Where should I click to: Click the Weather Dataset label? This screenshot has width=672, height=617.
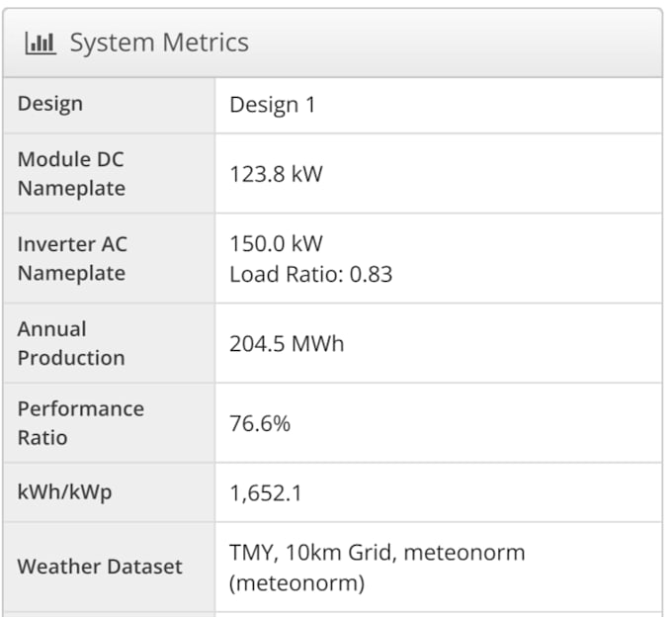pos(100,567)
